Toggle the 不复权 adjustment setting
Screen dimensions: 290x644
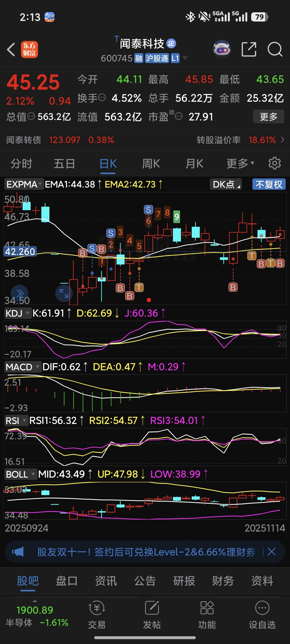point(269,184)
